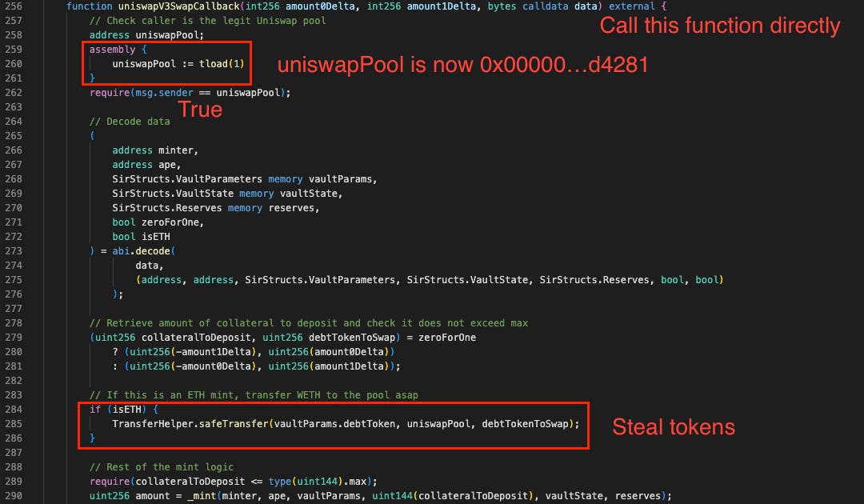
Task: Click 'uint256 collateralToDeposit' on line 279
Action: click(173, 337)
